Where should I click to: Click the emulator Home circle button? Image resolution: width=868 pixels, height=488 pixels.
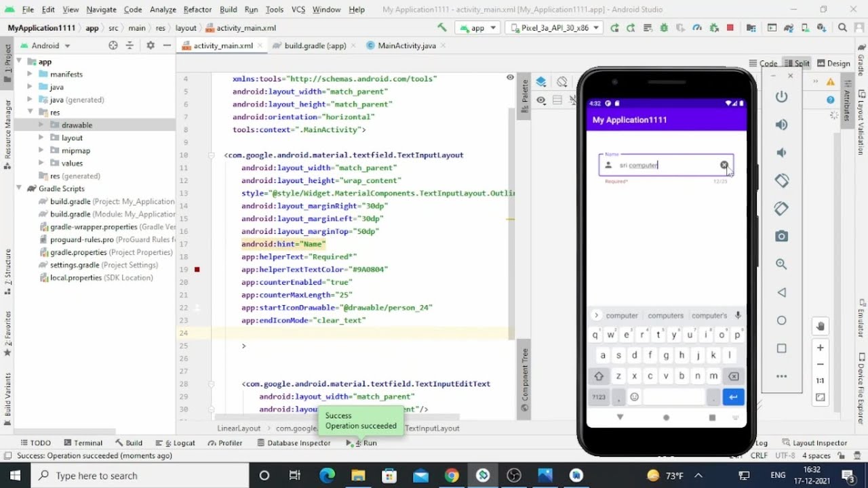[782, 321]
